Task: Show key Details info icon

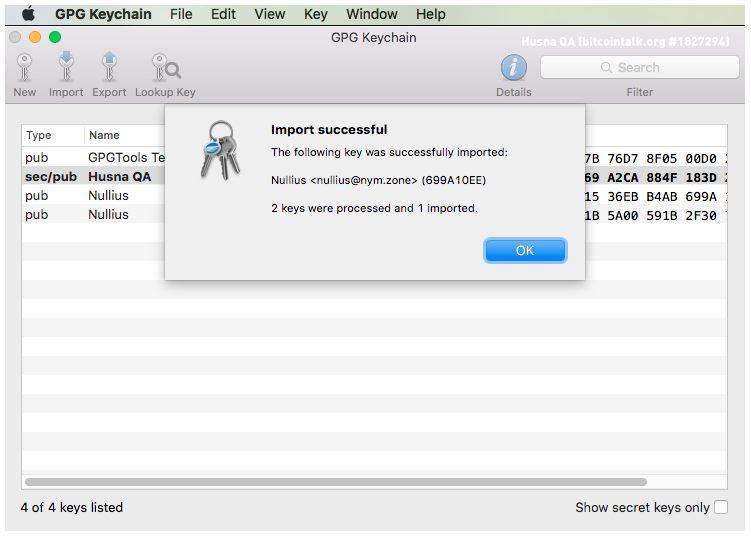Action: point(513,67)
